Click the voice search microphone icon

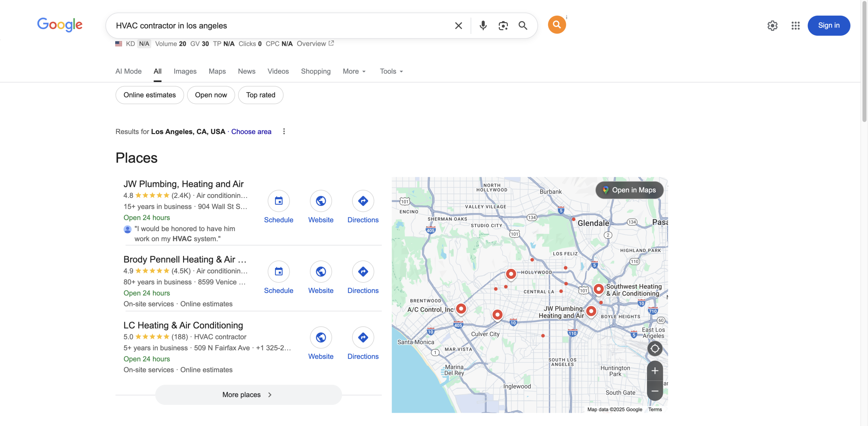tap(483, 25)
